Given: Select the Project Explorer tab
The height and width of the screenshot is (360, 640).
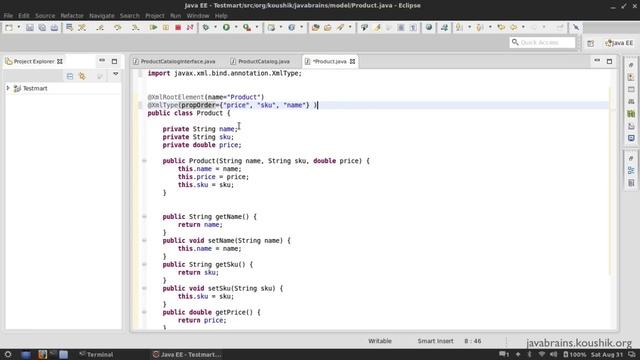Looking at the screenshot, I should tap(33, 61).
